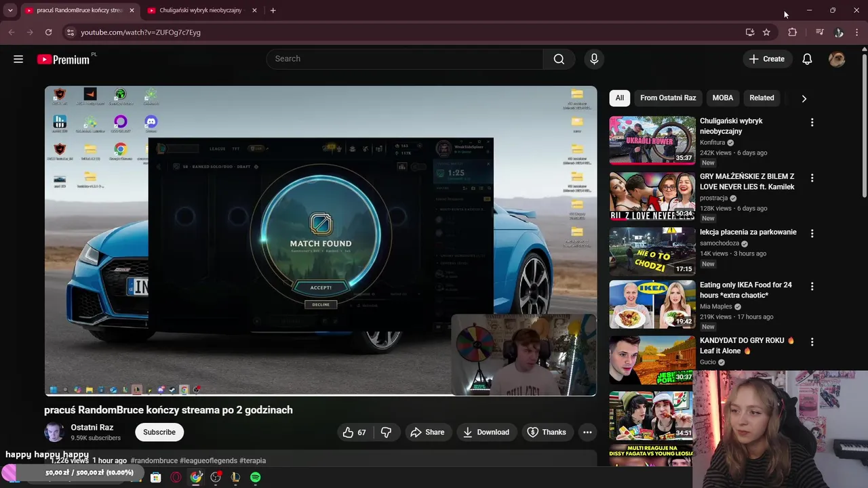
Task: View site information icon in address bar
Action: pos(71,32)
